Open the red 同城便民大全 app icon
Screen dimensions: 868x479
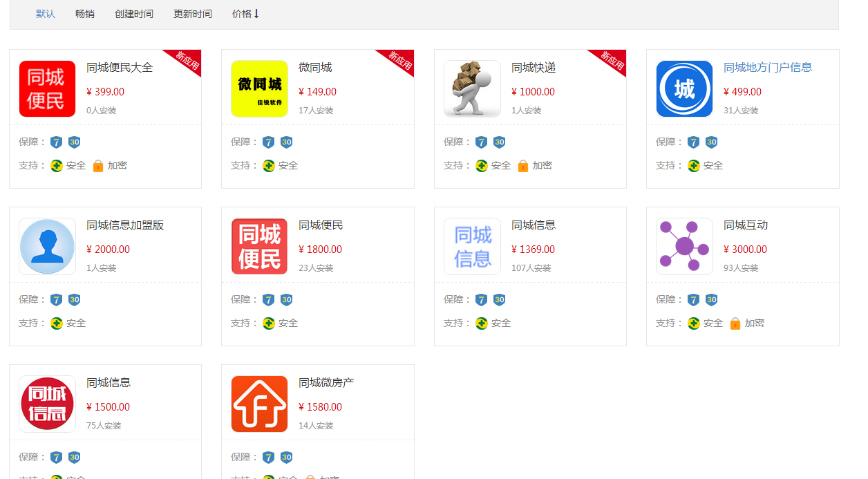pyautogui.click(x=47, y=89)
